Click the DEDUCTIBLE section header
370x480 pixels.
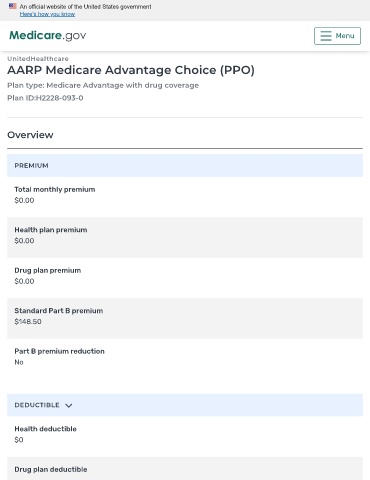tap(185, 405)
